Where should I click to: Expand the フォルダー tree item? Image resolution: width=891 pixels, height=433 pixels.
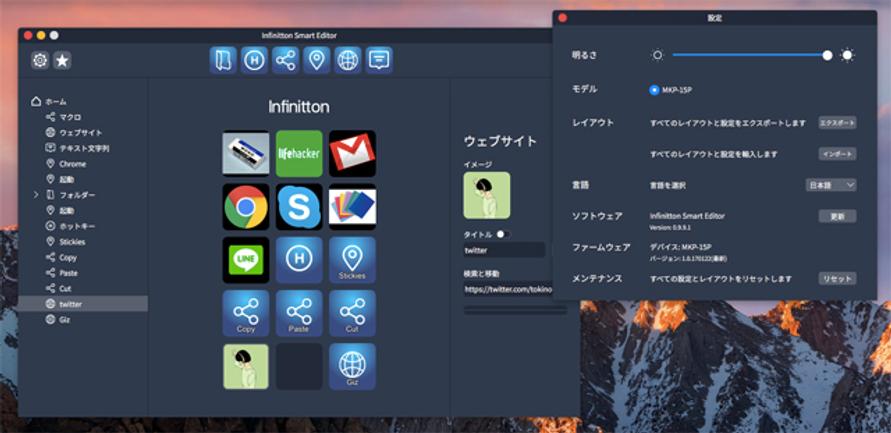click(37, 195)
